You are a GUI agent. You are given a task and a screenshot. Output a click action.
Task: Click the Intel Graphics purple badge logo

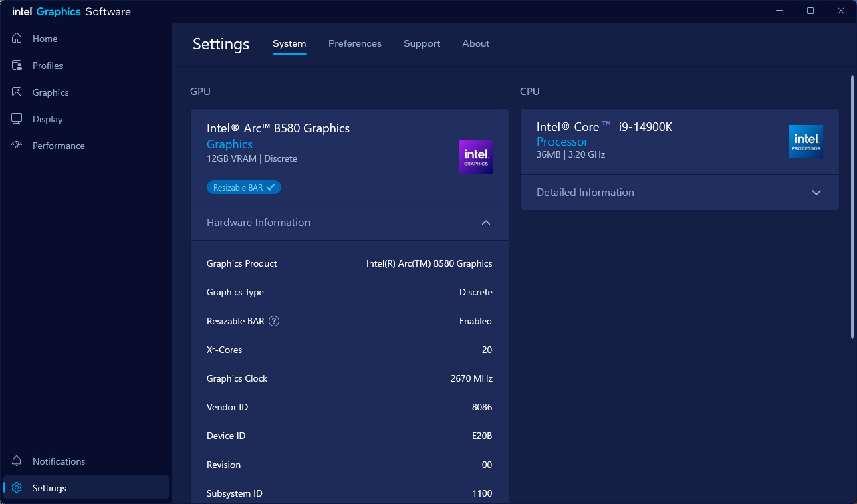tap(476, 157)
